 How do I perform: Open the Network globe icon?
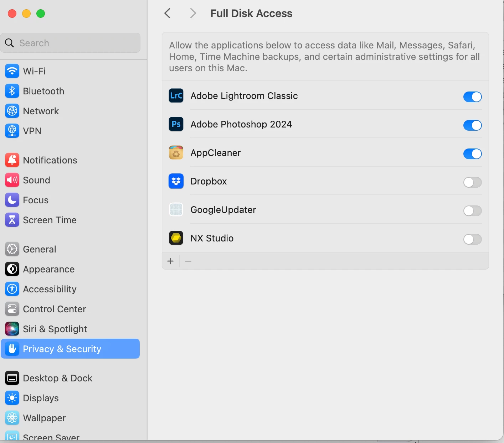[x=12, y=111]
